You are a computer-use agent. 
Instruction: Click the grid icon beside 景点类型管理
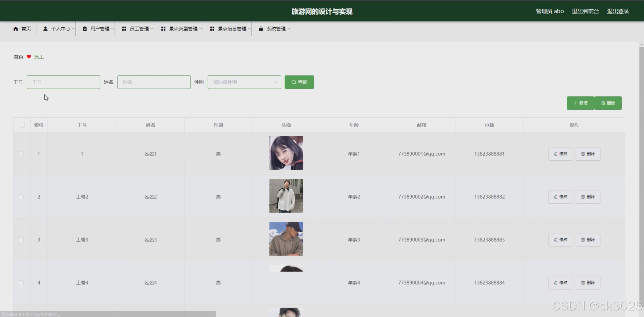[x=163, y=29]
